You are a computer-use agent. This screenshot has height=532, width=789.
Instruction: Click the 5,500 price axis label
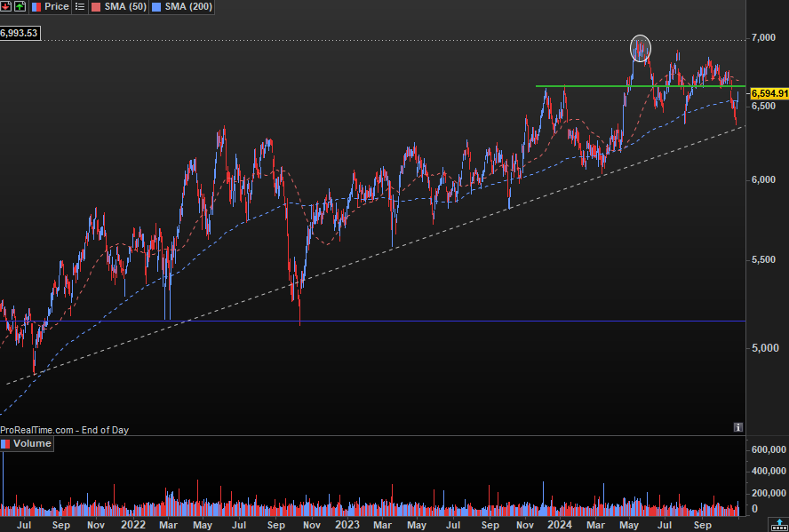coord(763,259)
